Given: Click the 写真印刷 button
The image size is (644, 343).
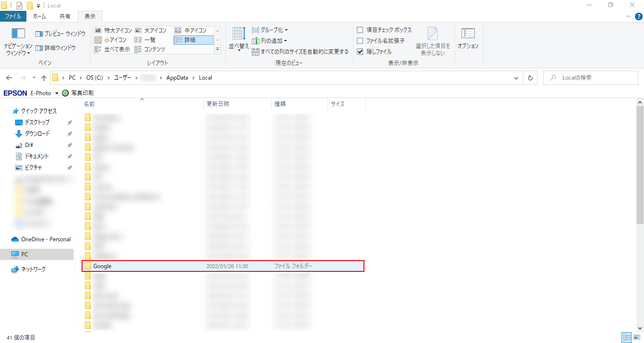Looking at the screenshot, I should 78,93.
